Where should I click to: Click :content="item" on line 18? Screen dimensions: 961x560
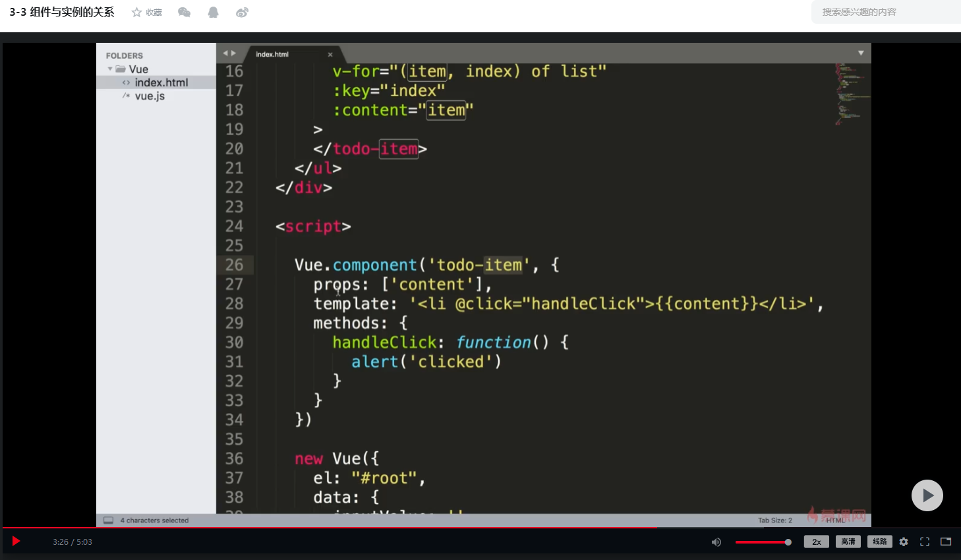coord(403,110)
